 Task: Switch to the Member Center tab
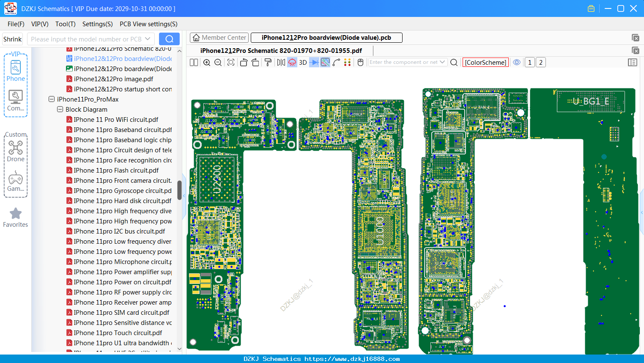(219, 38)
